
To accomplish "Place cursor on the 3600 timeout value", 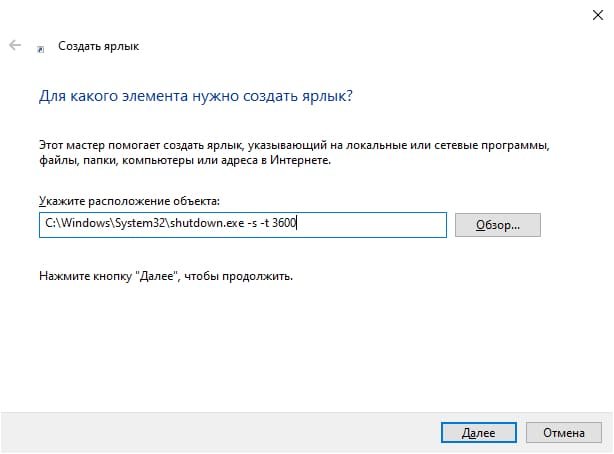I will (x=284, y=223).
